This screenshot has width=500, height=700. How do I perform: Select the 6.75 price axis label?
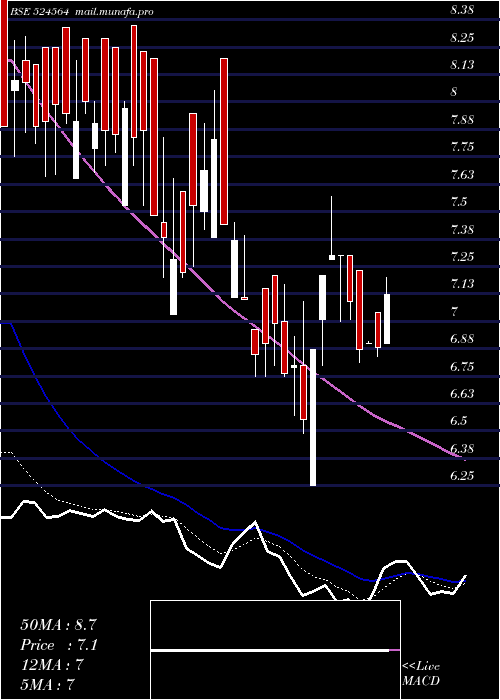coord(462,367)
